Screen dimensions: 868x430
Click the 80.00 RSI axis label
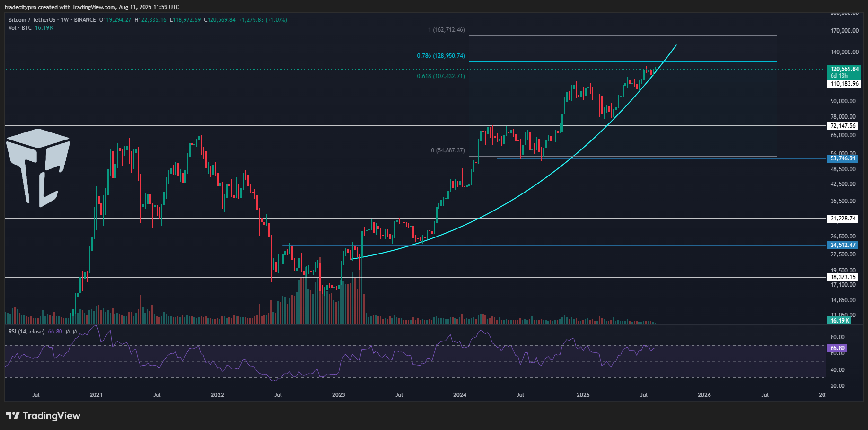837,337
